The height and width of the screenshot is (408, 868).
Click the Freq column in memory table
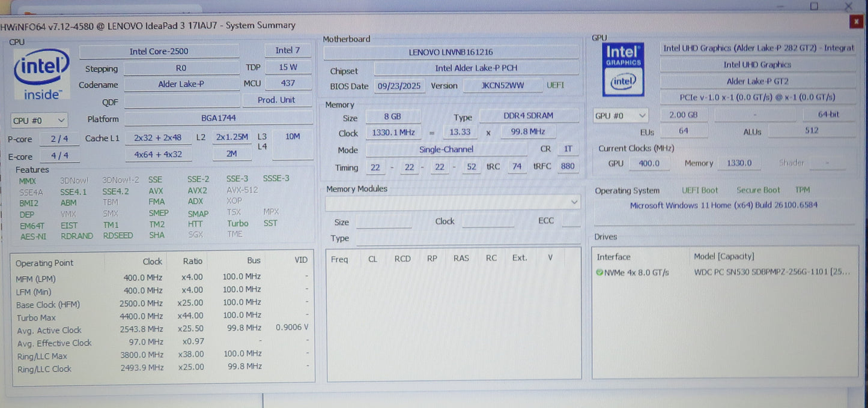point(339,259)
